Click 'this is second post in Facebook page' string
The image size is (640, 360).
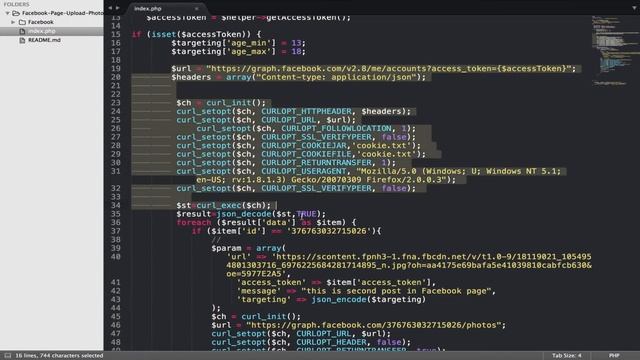396,291
